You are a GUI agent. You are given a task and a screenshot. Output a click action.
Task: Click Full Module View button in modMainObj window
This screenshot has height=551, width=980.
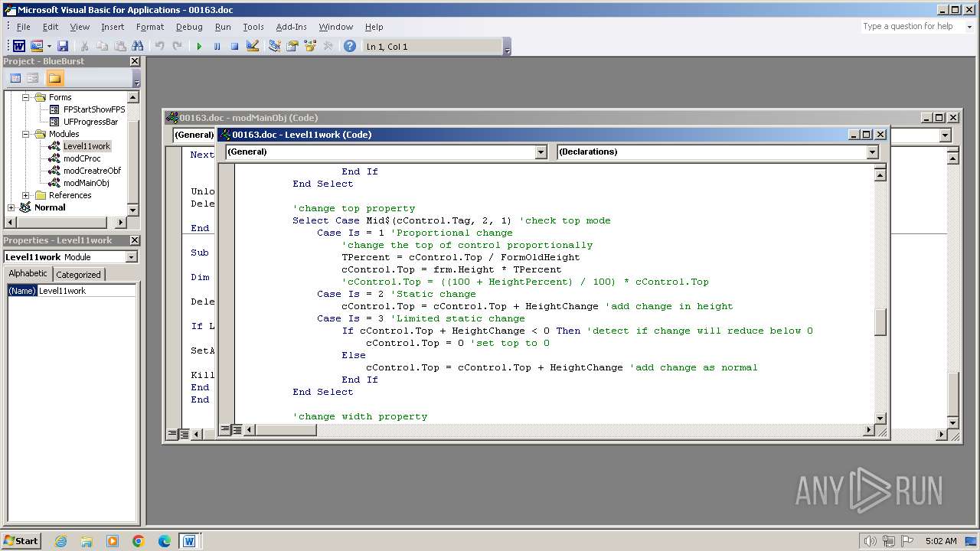coord(184,434)
